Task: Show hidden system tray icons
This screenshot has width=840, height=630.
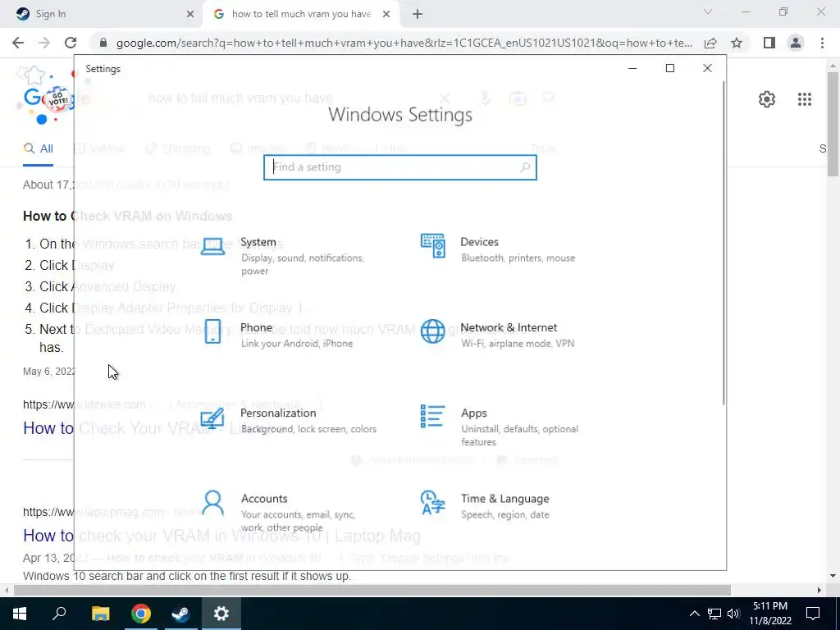Action: [x=694, y=614]
